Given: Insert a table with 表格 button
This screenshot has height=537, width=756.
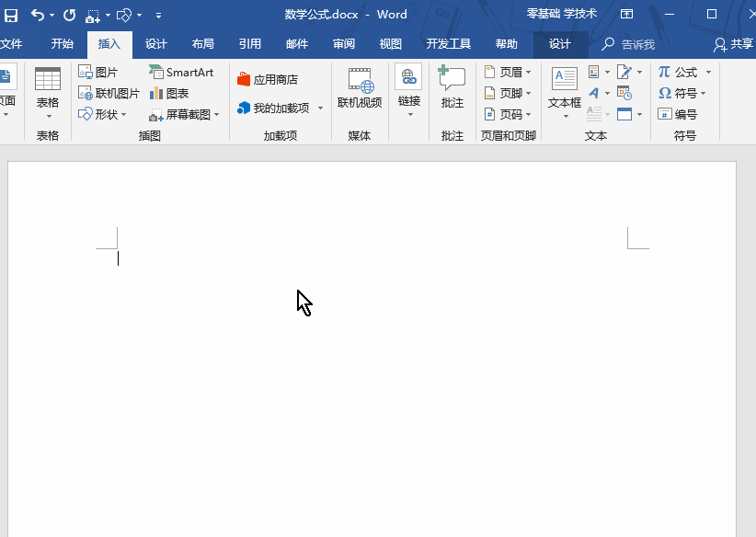Looking at the screenshot, I should tap(48, 94).
